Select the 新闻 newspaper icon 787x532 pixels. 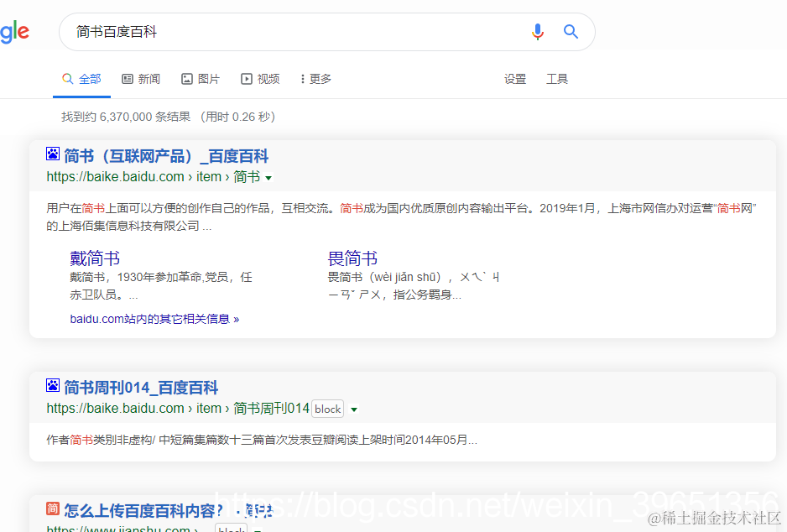click(x=125, y=78)
